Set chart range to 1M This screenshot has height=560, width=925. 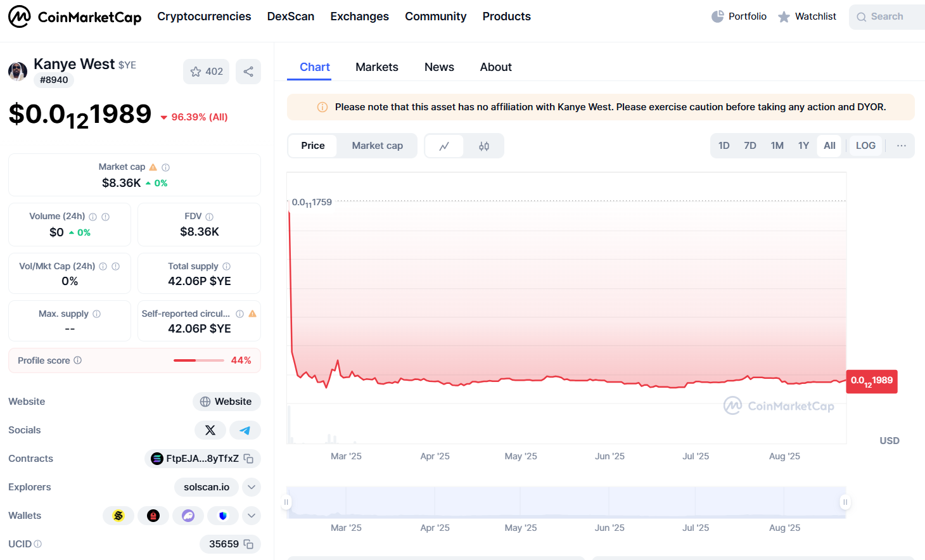777,146
